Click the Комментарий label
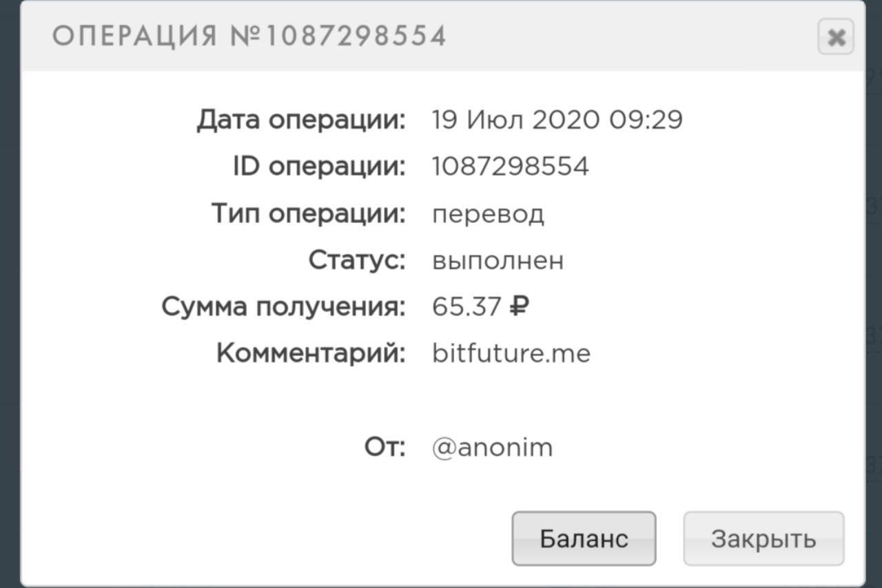 (x=311, y=354)
